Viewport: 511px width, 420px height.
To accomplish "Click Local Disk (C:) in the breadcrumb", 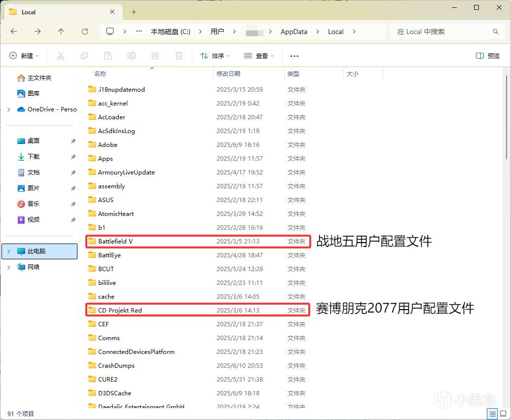I will point(171,32).
